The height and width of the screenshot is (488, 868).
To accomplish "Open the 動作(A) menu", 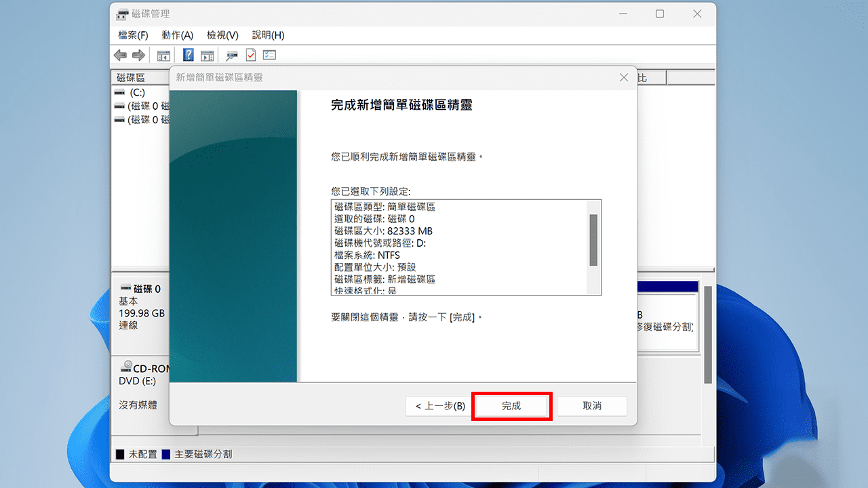I will tap(178, 35).
